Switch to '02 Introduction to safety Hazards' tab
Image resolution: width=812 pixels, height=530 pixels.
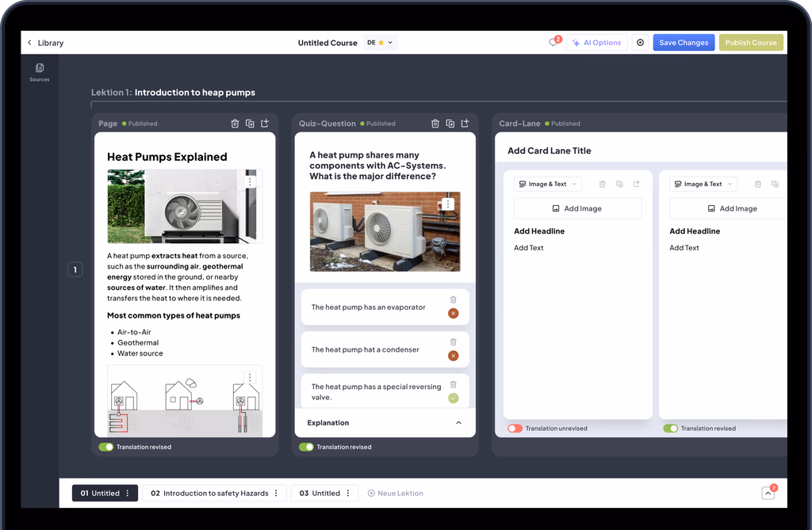[x=209, y=494]
